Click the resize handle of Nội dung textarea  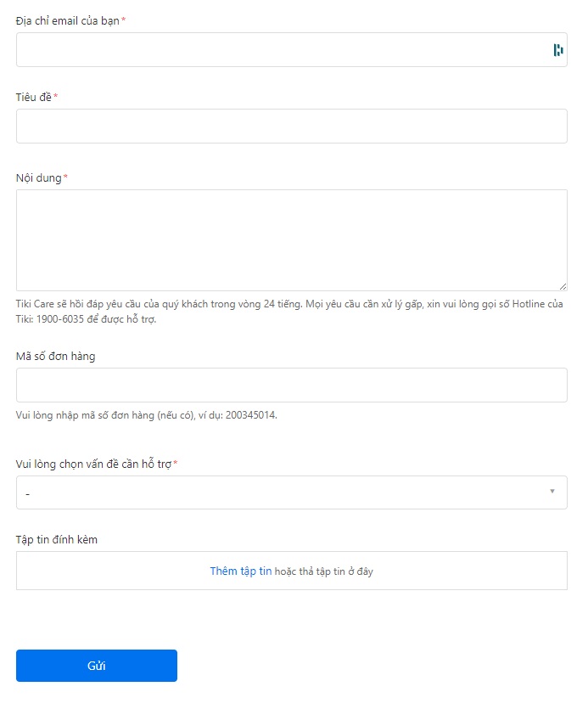(563, 286)
